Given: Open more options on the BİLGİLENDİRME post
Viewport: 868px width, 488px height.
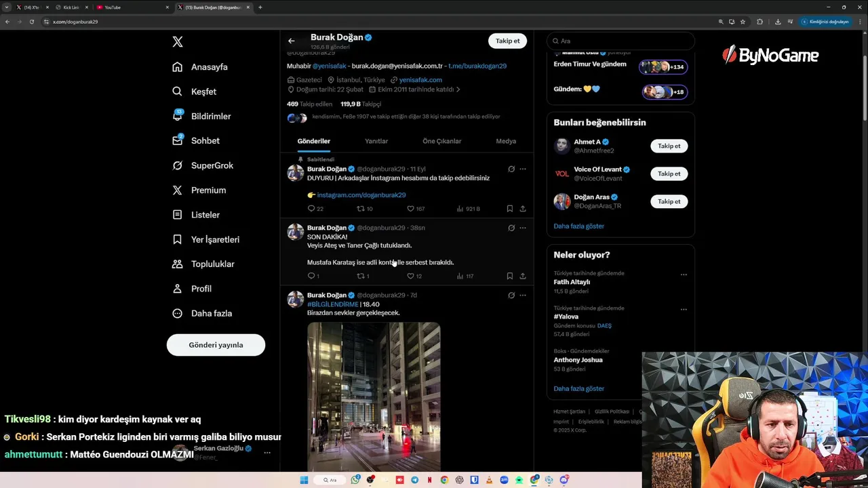Looking at the screenshot, I should pos(523,295).
